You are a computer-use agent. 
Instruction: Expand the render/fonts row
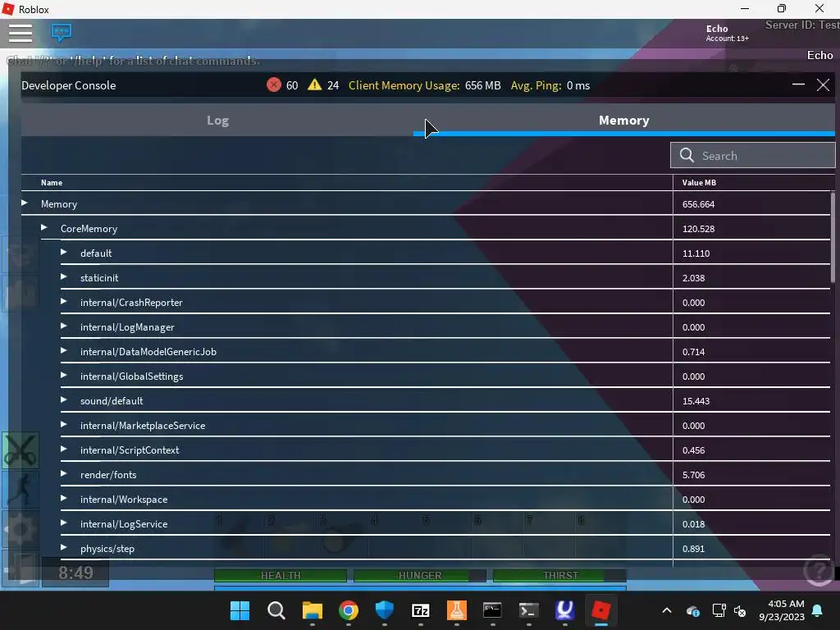point(64,474)
